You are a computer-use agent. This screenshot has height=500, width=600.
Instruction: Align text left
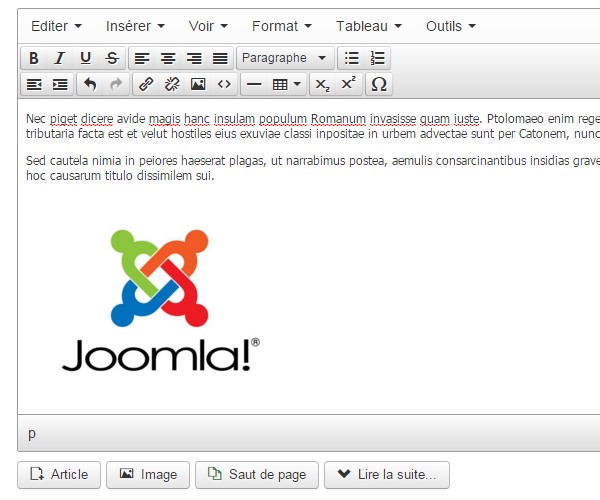click(142, 58)
